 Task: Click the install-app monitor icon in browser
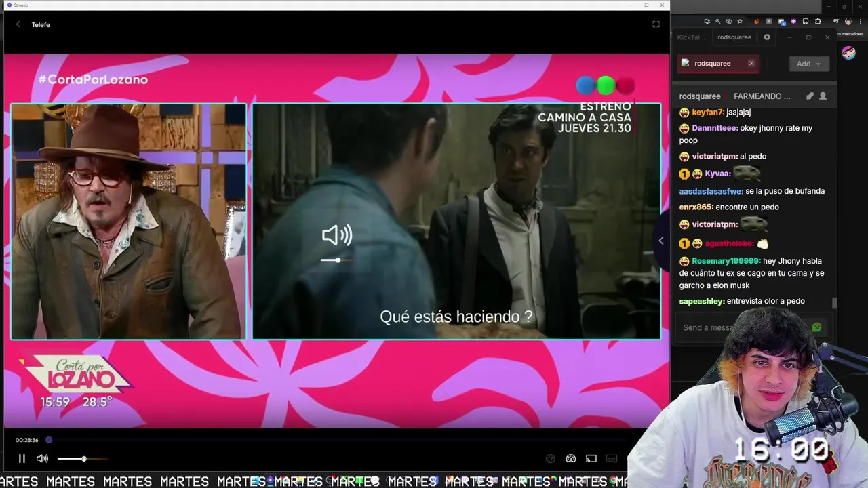[707, 22]
